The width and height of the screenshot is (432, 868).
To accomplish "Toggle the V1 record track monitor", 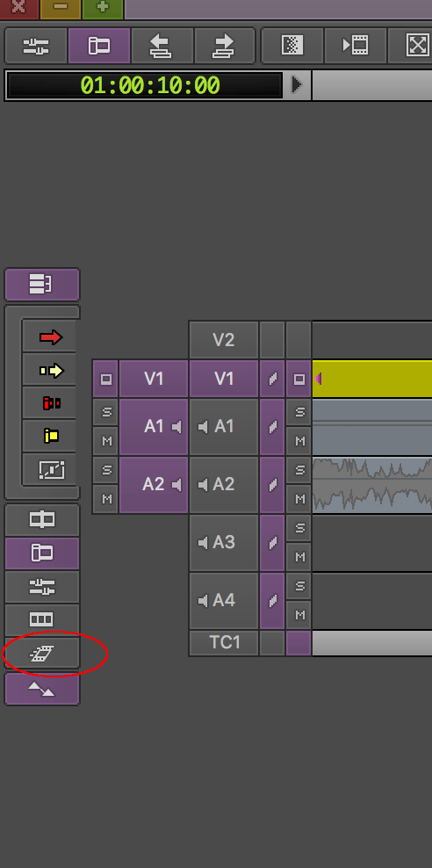I will coord(299,380).
